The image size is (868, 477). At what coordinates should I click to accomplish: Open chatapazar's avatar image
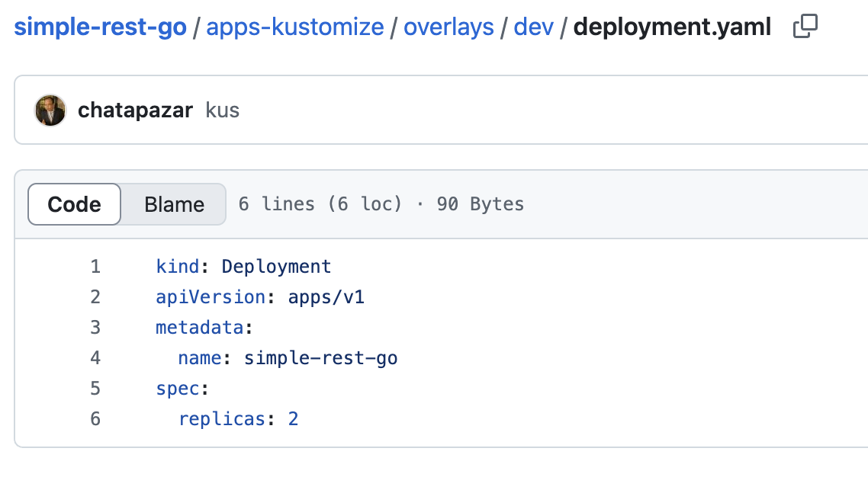[50, 110]
